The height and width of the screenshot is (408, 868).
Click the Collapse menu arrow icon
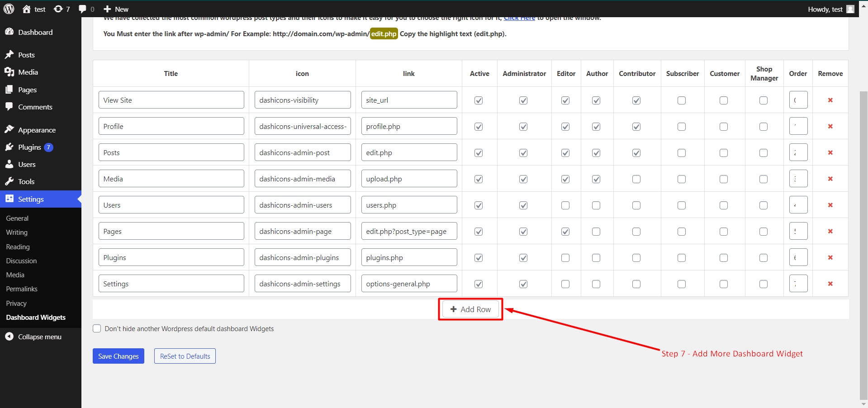[9, 337]
